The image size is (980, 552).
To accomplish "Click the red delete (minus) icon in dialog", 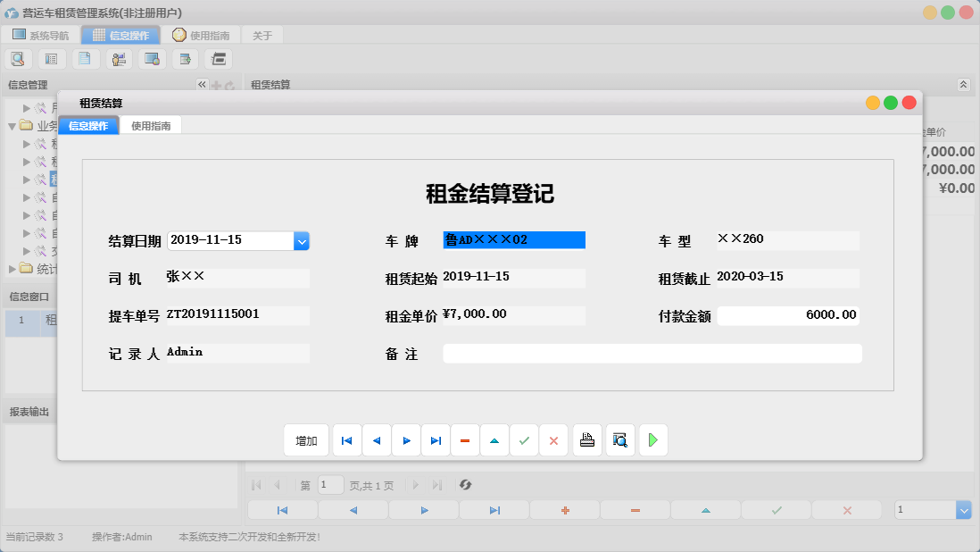I will tap(465, 439).
